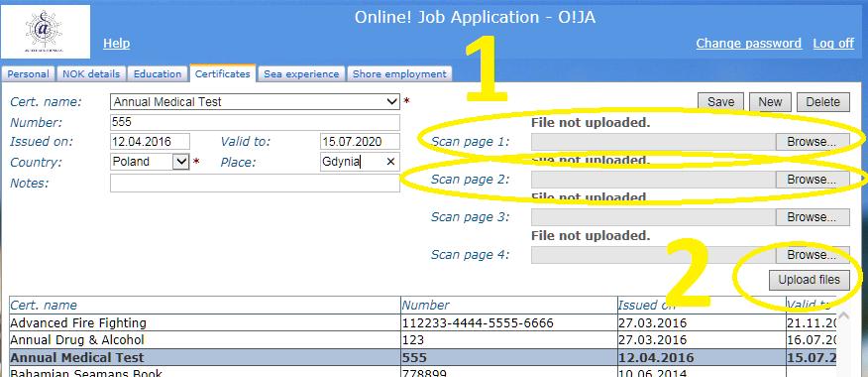
Task: Open the NOK details tab
Action: click(91, 73)
